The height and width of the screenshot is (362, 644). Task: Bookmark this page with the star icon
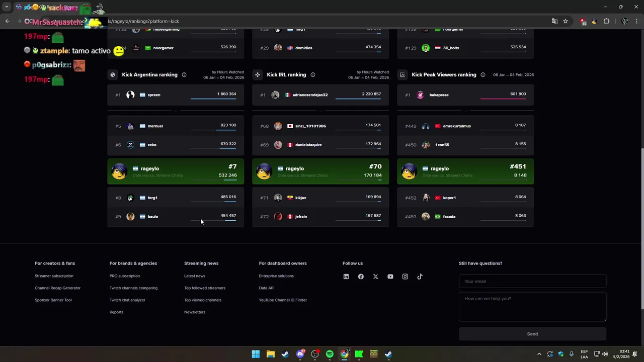click(x=566, y=21)
